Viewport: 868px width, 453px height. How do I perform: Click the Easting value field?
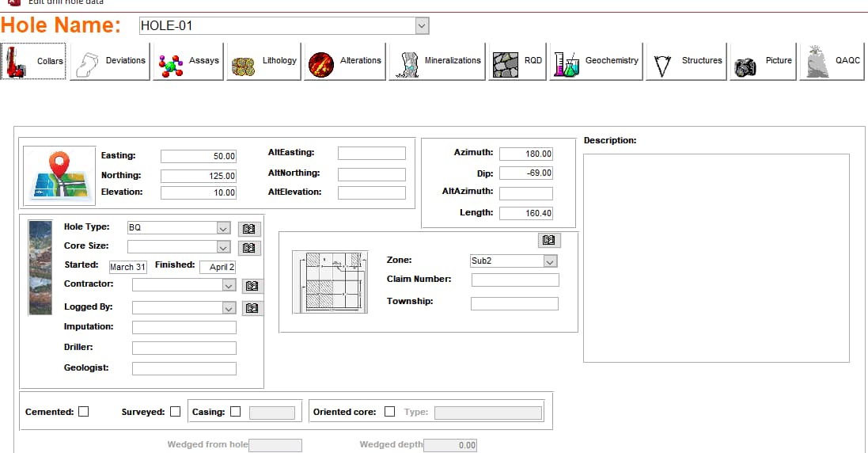(198, 157)
